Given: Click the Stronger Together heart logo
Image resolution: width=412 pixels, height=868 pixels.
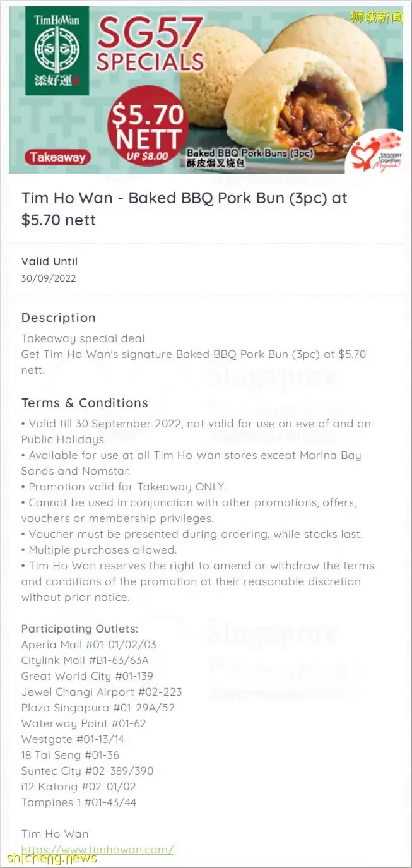Looking at the screenshot, I should point(377,151).
